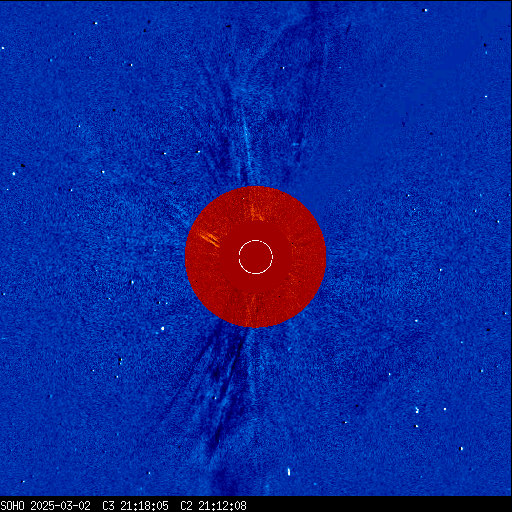
Task: Select the orange streamer at the top of the C2 disk
Action: pyautogui.click(x=256, y=212)
